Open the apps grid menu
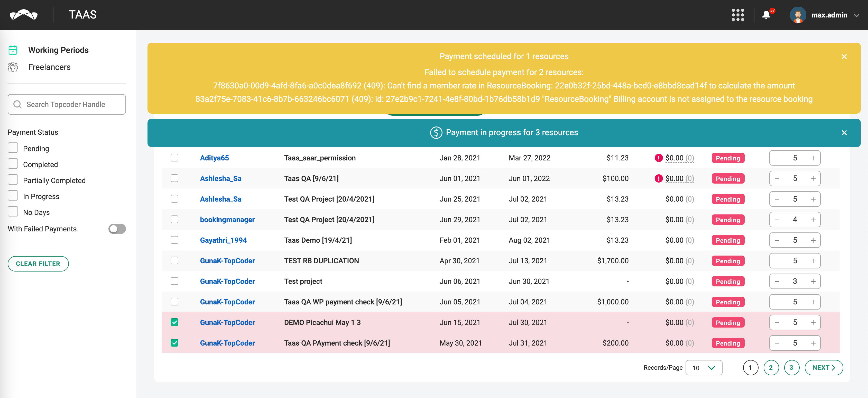 pos(738,15)
